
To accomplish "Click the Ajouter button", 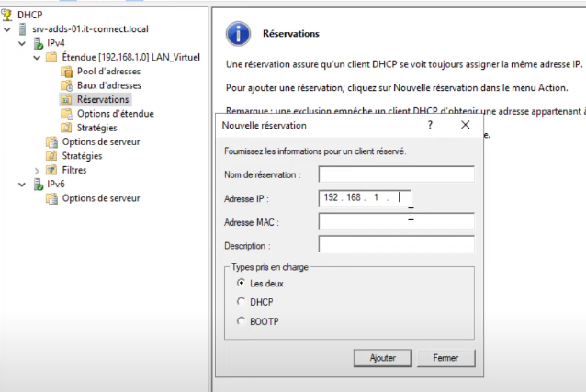I will pos(383,358).
